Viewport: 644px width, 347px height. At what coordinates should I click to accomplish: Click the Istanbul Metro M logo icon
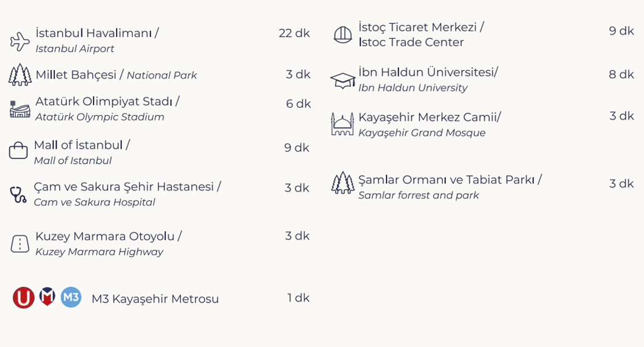[47, 297]
